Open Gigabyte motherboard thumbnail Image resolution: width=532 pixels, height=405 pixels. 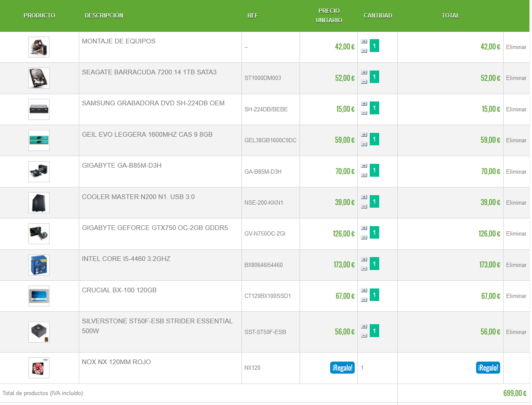coord(39,172)
